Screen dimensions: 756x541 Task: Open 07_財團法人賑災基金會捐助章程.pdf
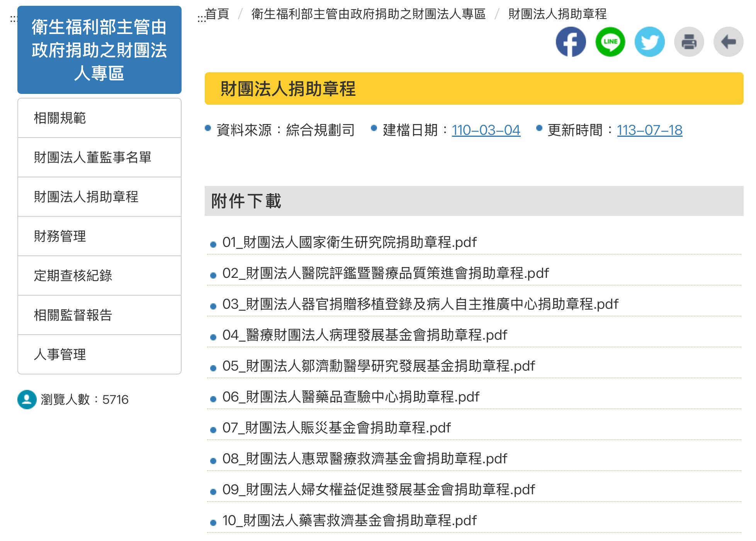coord(336,428)
